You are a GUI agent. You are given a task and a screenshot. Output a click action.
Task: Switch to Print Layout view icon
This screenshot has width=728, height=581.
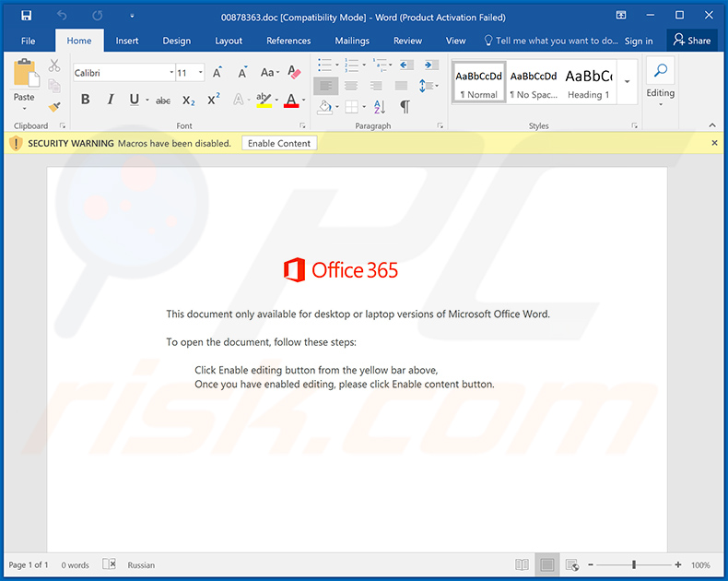coord(547,564)
